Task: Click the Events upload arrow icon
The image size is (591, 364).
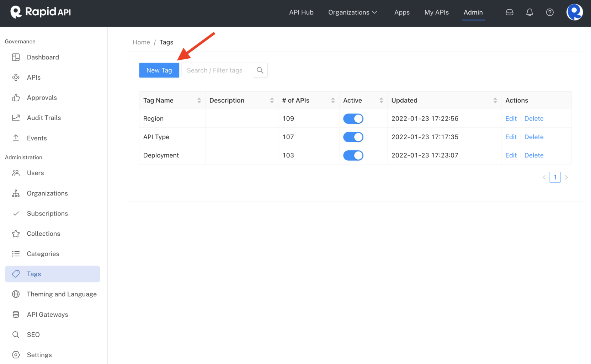Action: 16,138
